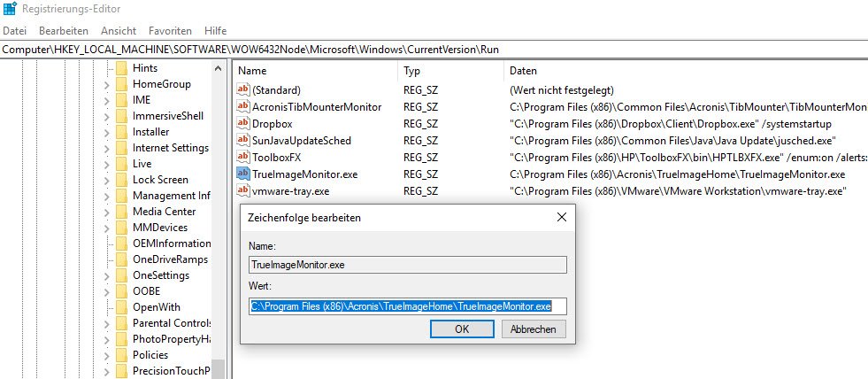Click REG_SZ type in the ToolboxFX row
Viewport: 868px width, 379px height.
pos(420,158)
